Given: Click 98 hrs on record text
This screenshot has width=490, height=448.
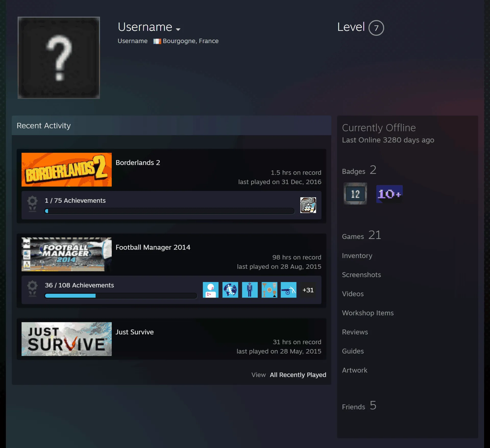Looking at the screenshot, I should (x=297, y=257).
